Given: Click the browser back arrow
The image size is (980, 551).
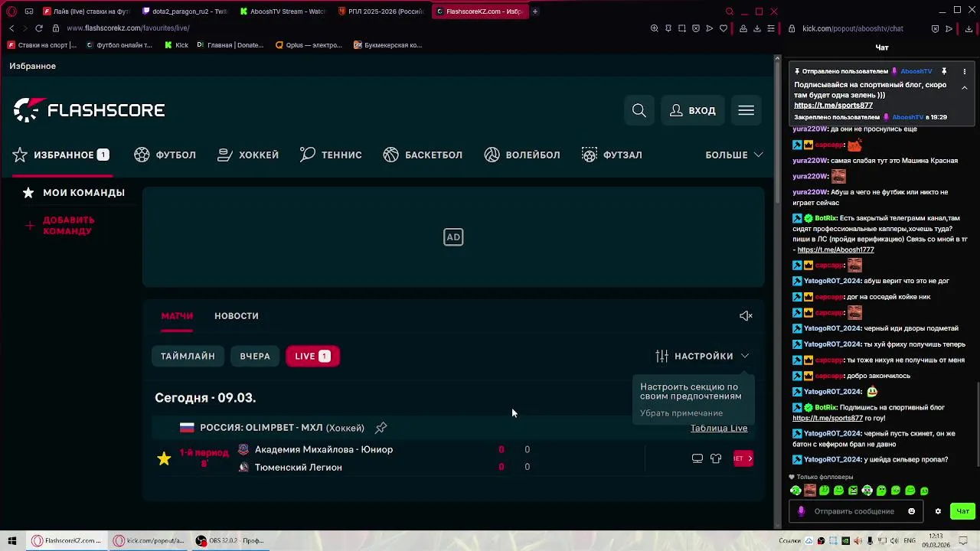Looking at the screenshot, I should [x=11, y=28].
